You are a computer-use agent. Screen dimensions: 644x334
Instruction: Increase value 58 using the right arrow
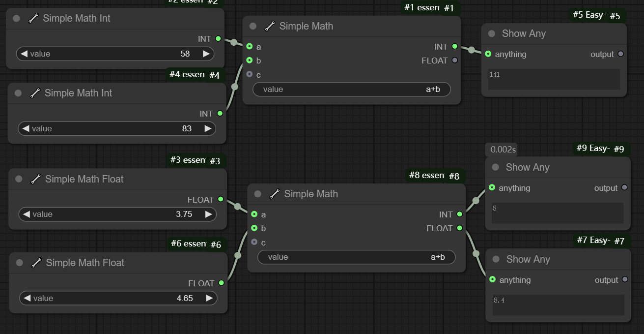206,54
